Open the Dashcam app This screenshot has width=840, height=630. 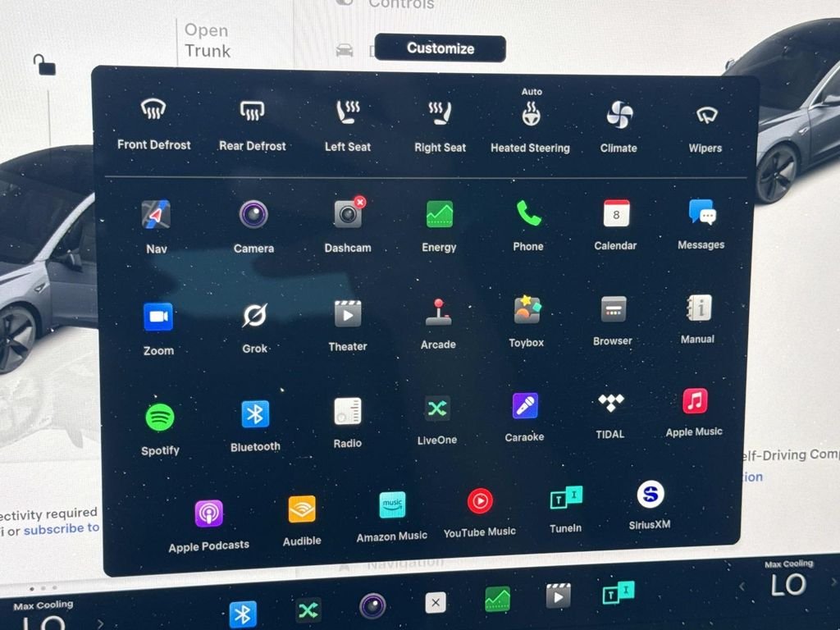pos(348,225)
